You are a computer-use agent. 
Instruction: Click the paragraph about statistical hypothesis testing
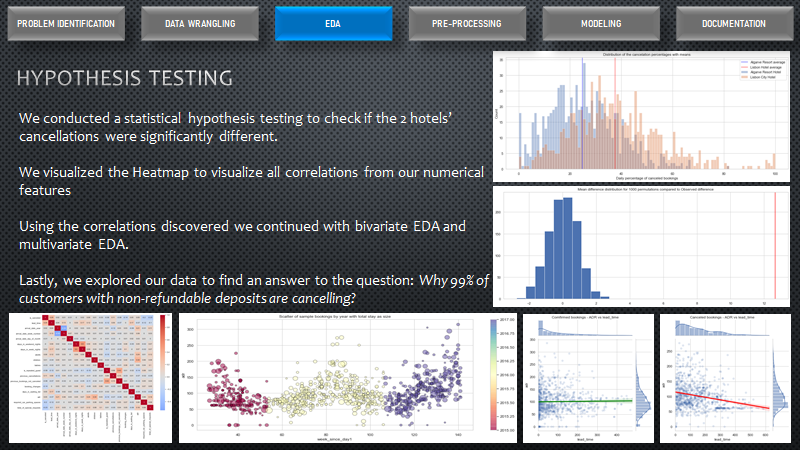pyautogui.click(x=235, y=127)
